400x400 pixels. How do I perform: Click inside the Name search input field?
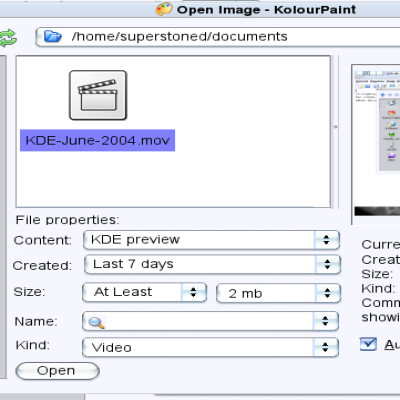pyautogui.click(x=209, y=322)
